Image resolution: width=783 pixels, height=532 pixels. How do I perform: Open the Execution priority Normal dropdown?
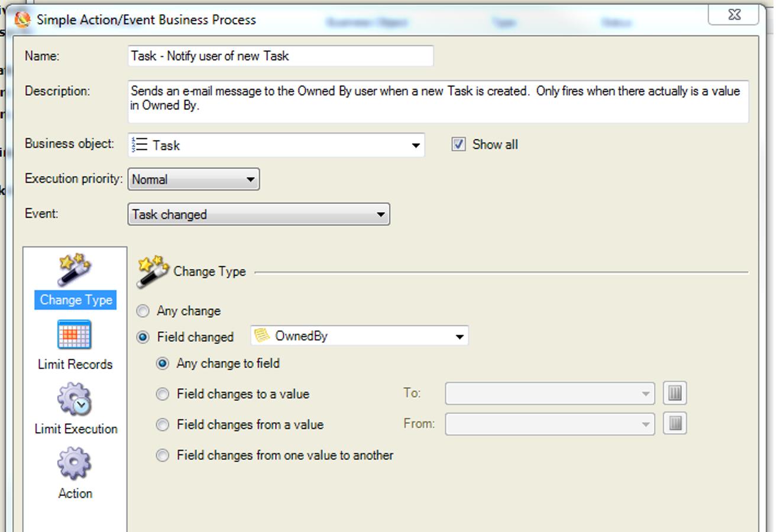click(x=250, y=180)
